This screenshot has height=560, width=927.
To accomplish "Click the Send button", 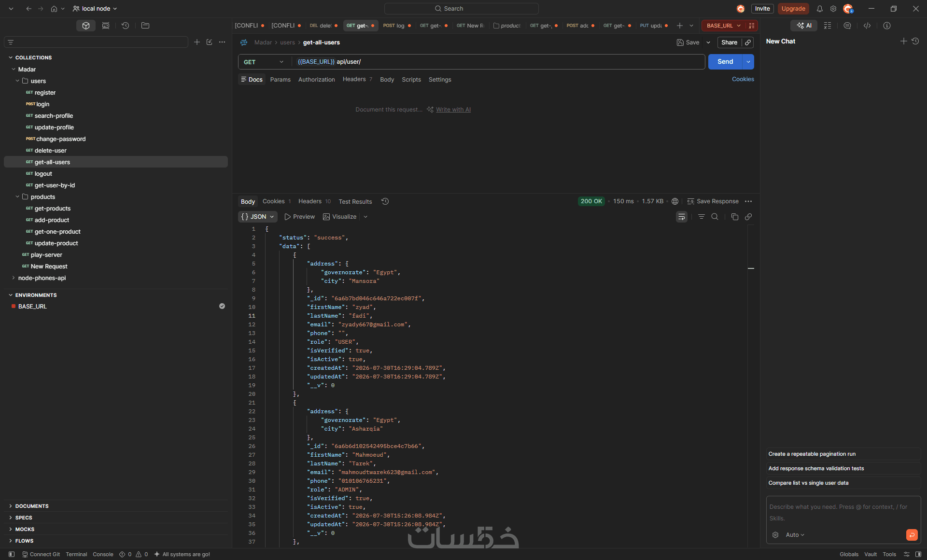I will point(725,62).
